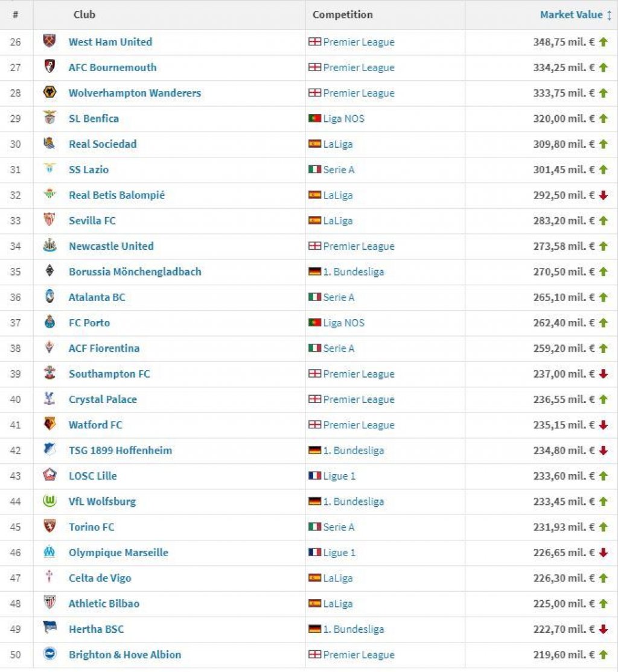This screenshot has width=618, height=672.
Task: Click the Competition column header
Action: tap(343, 14)
